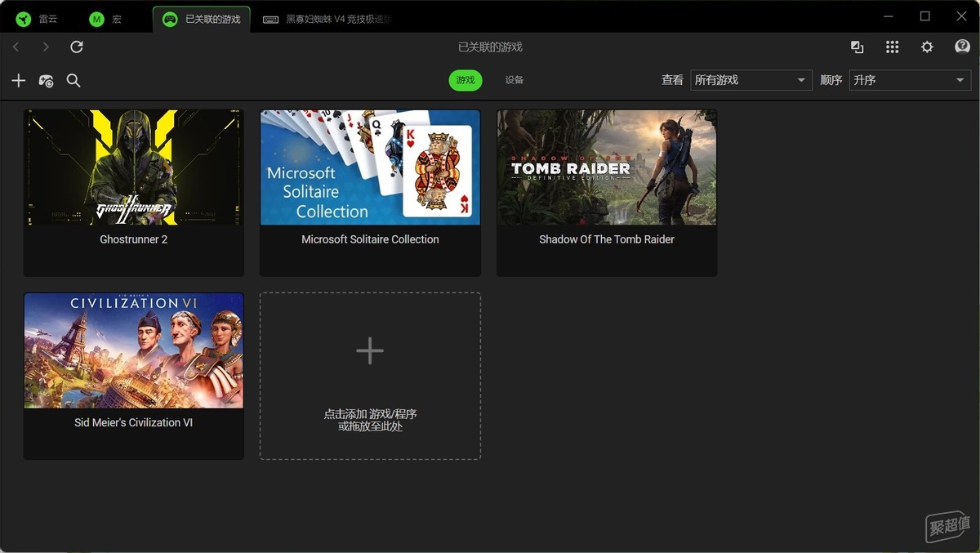Open the Microsoft Solitaire Collection thumbnail
The height and width of the screenshot is (553, 980).
pos(370,167)
